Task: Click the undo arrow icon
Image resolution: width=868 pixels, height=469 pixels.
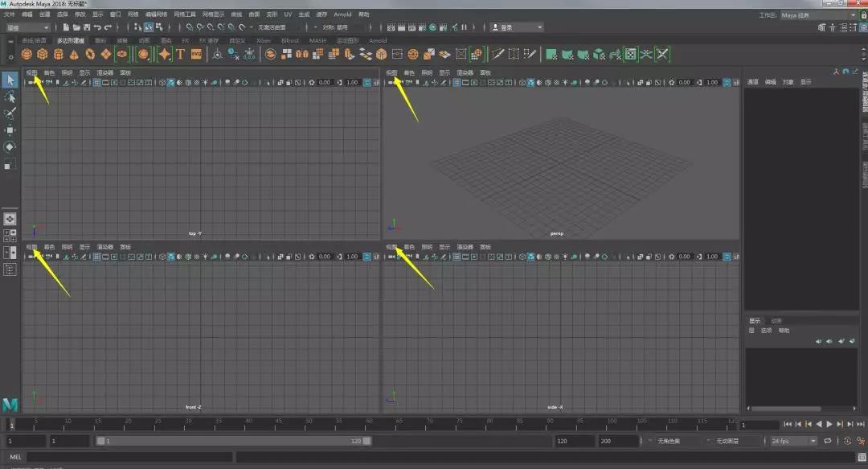Action: [x=97, y=27]
